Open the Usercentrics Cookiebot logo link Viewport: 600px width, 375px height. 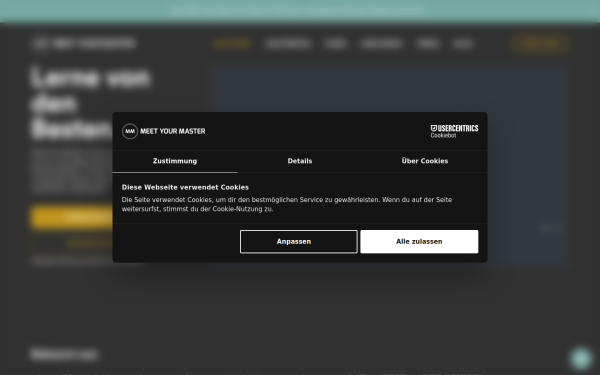pyautogui.click(x=454, y=131)
